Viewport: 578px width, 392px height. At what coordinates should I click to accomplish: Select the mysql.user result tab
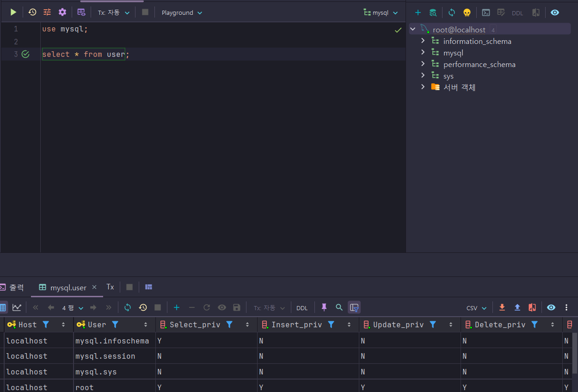coord(68,288)
